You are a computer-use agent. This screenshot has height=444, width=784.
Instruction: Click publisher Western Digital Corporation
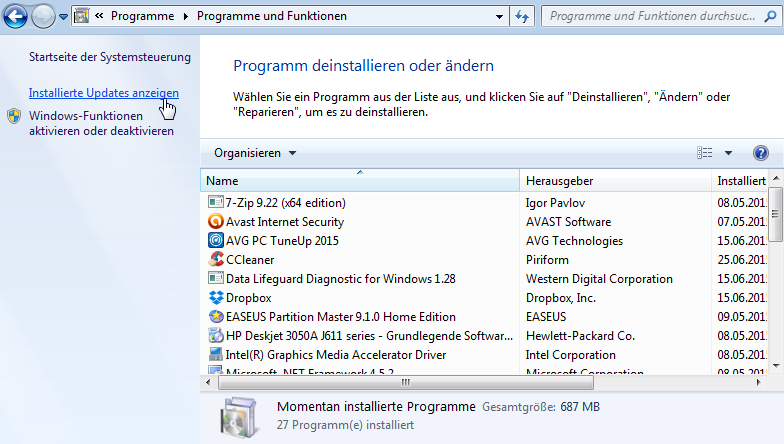(x=599, y=279)
